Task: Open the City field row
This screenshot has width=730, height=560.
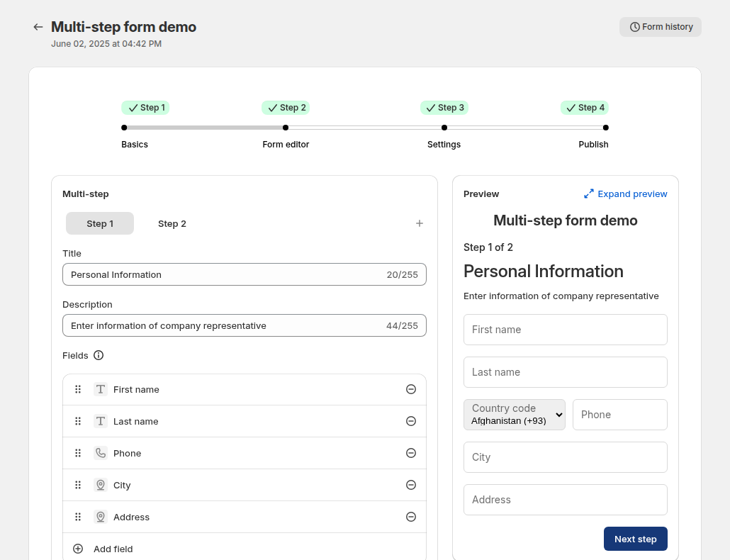Action: 245,485
